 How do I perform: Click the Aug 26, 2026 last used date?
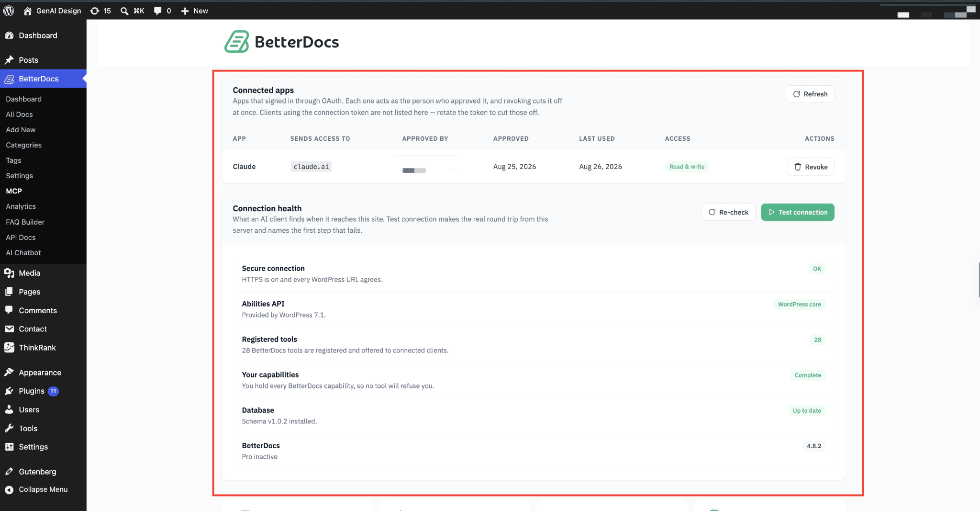pos(601,167)
